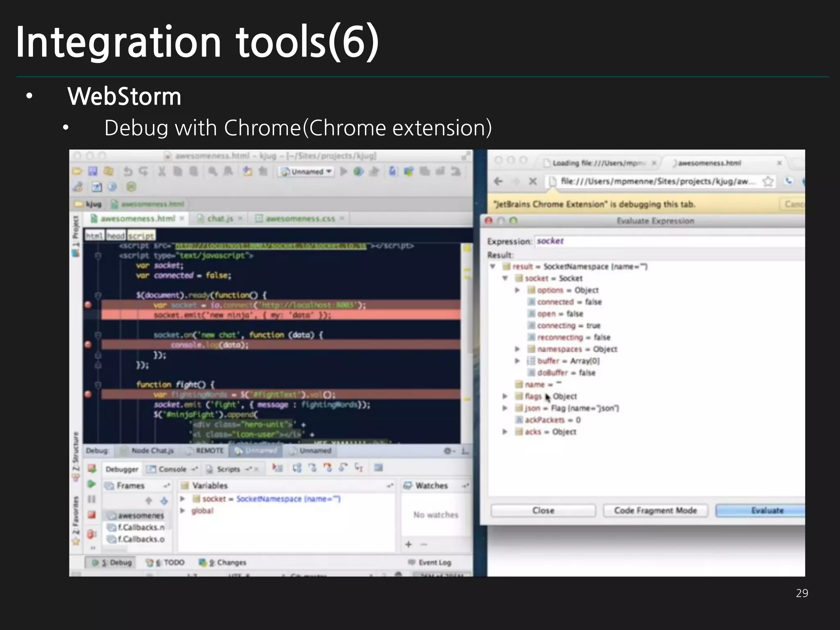Click the previous frame up arrow in Frames
Screen dimensions: 840x630
149,500
